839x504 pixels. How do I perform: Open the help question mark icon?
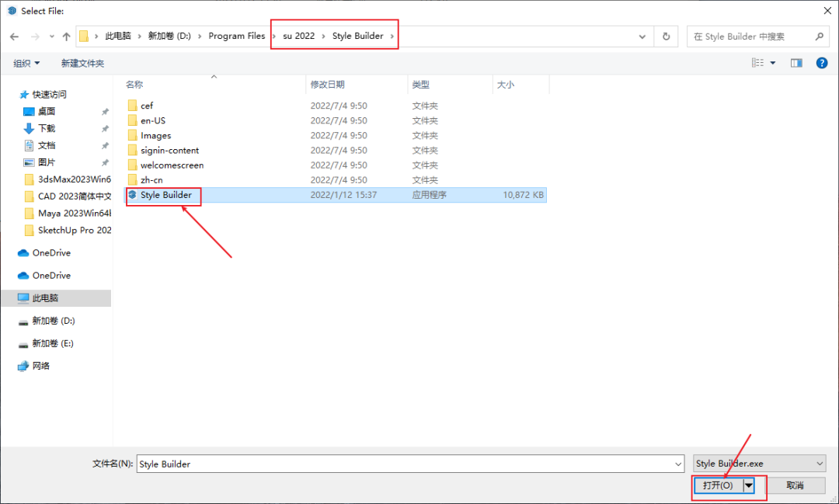[x=822, y=63]
